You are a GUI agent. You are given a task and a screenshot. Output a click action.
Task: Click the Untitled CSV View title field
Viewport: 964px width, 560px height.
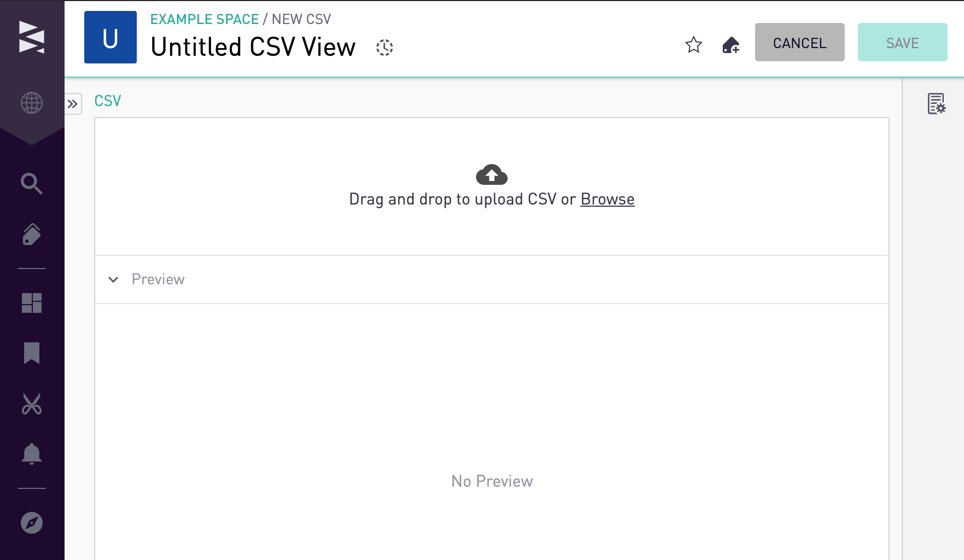click(x=253, y=47)
